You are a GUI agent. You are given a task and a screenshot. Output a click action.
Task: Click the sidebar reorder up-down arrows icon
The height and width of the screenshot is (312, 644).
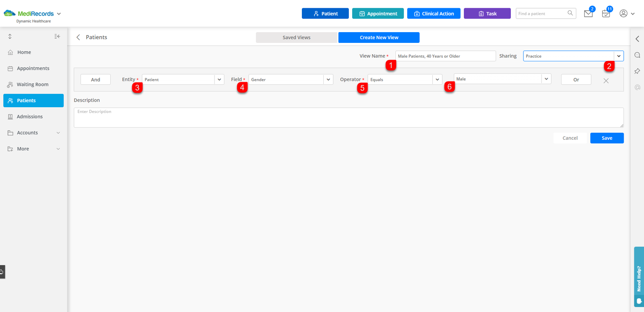click(10, 36)
